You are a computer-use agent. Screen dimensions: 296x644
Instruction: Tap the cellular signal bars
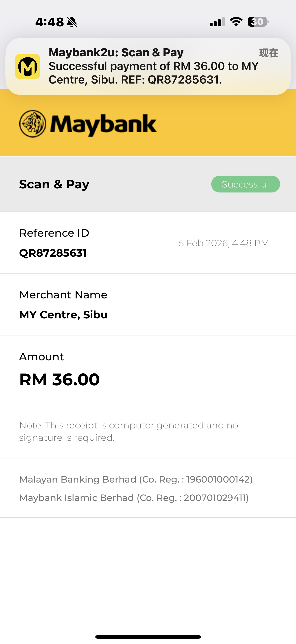tap(217, 22)
